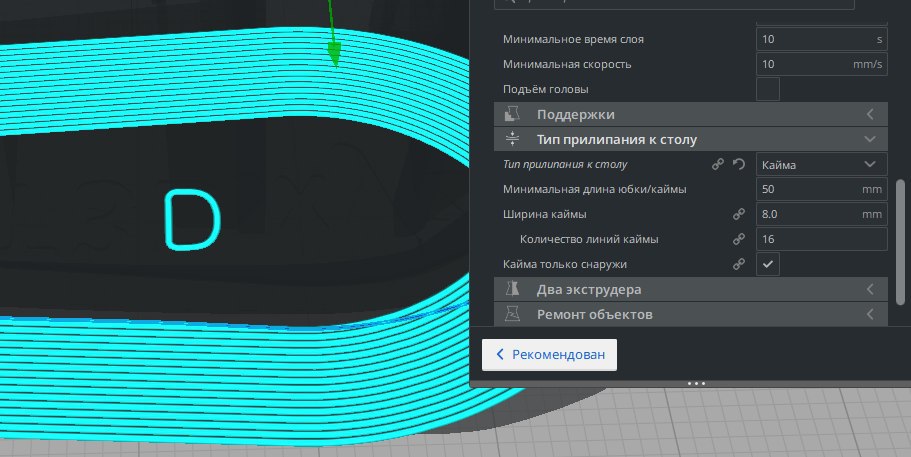Click the Поддержки section icon

pos(512,114)
